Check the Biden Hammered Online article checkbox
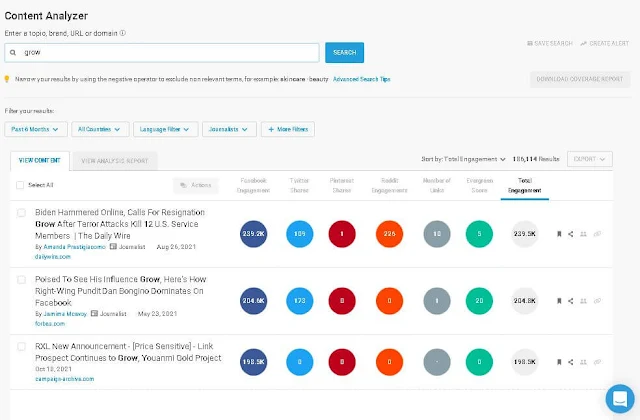The image size is (640, 420). (21, 213)
